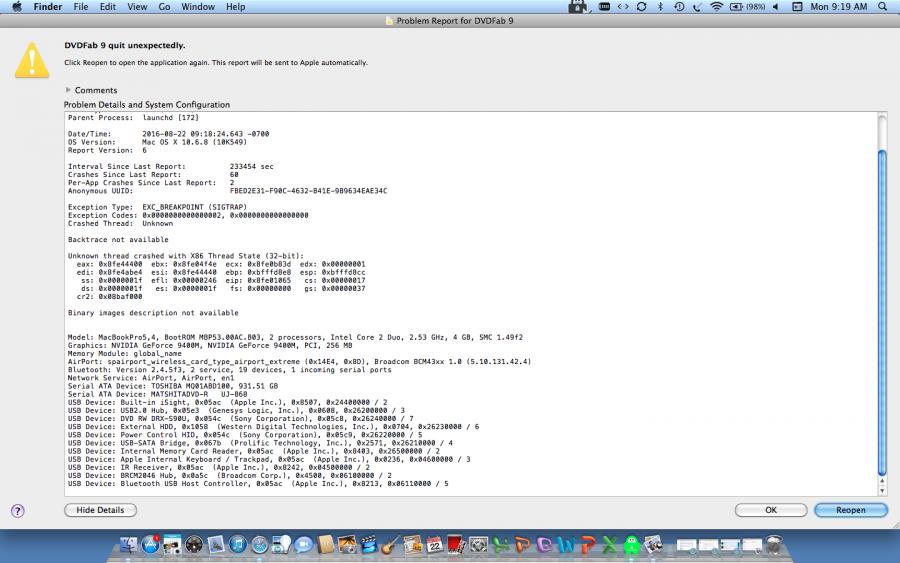
Task: Open Microsoft Word from the Dock
Action: (566, 544)
